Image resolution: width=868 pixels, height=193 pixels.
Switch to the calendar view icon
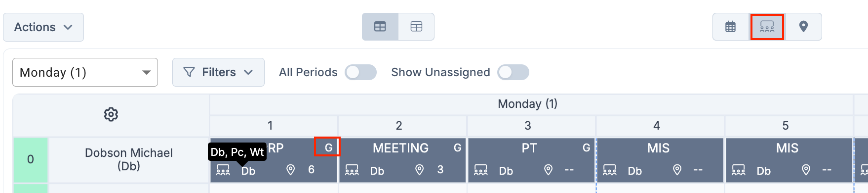click(x=730, y=27)
